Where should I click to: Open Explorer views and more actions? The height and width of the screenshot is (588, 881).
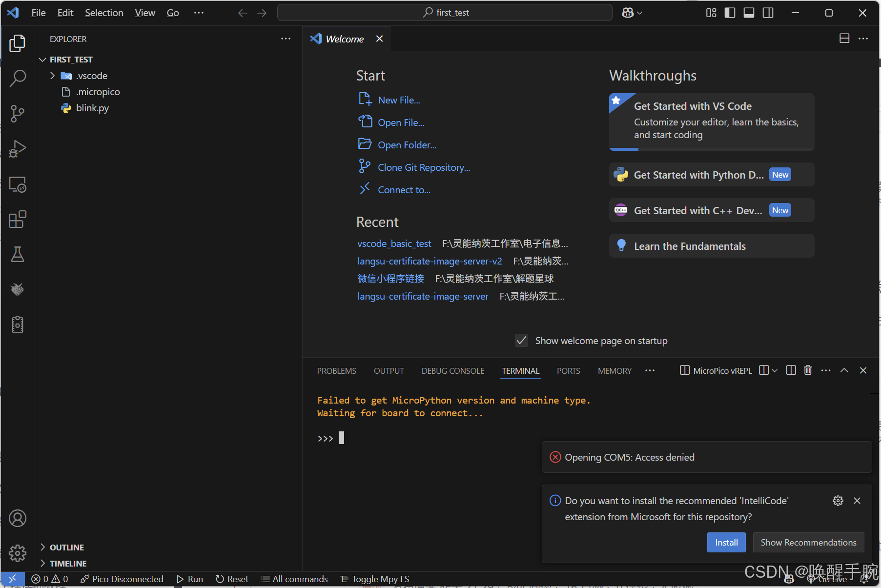tap(286, 39)
